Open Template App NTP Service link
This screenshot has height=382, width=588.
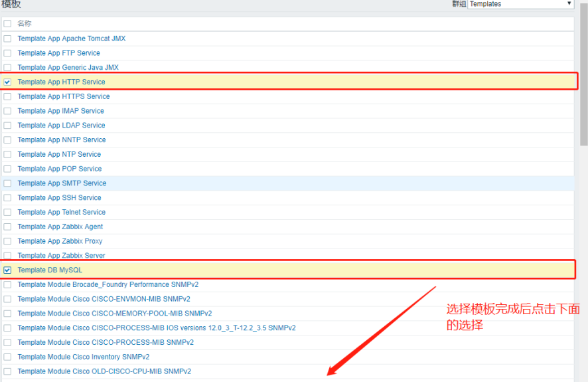tap(59, 154)
